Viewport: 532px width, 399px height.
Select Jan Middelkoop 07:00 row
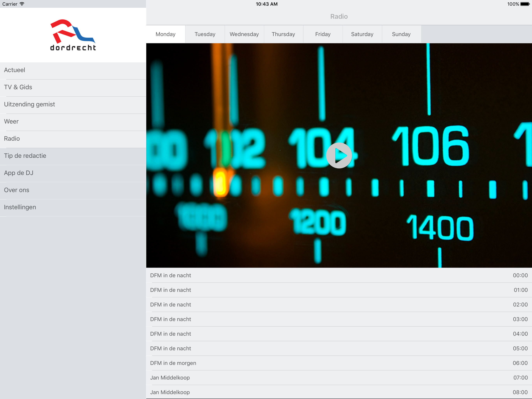[339, 378]
